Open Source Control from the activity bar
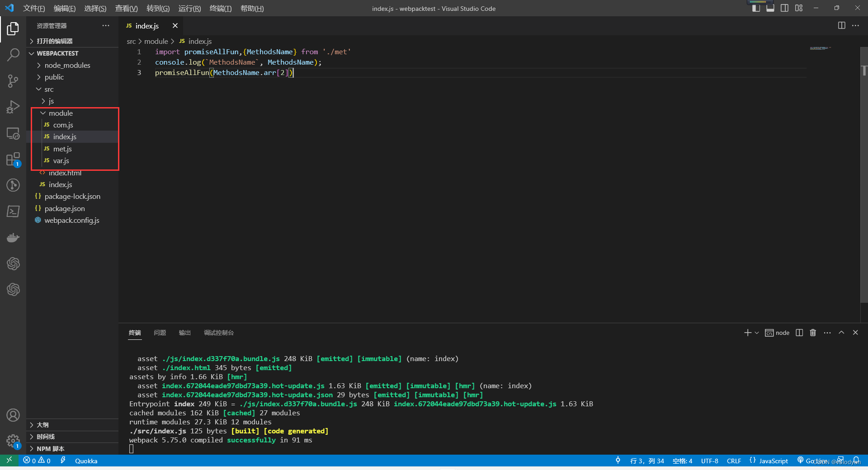 [x=13, y=81]
